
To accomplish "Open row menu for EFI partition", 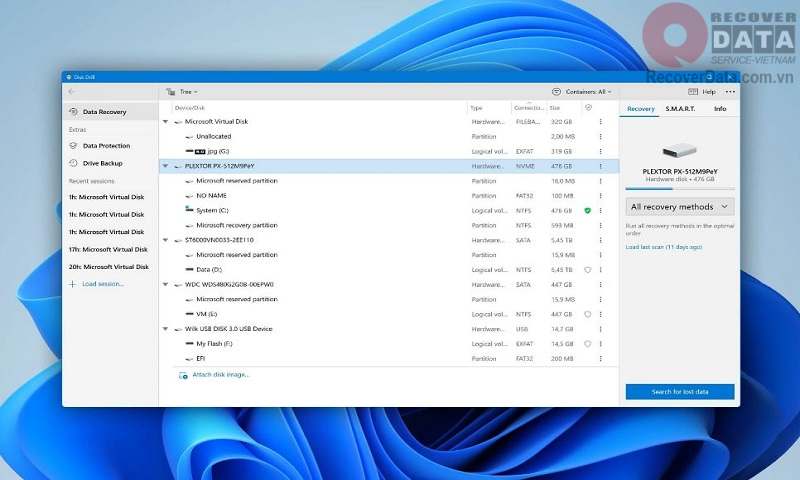I will (601, 359).
